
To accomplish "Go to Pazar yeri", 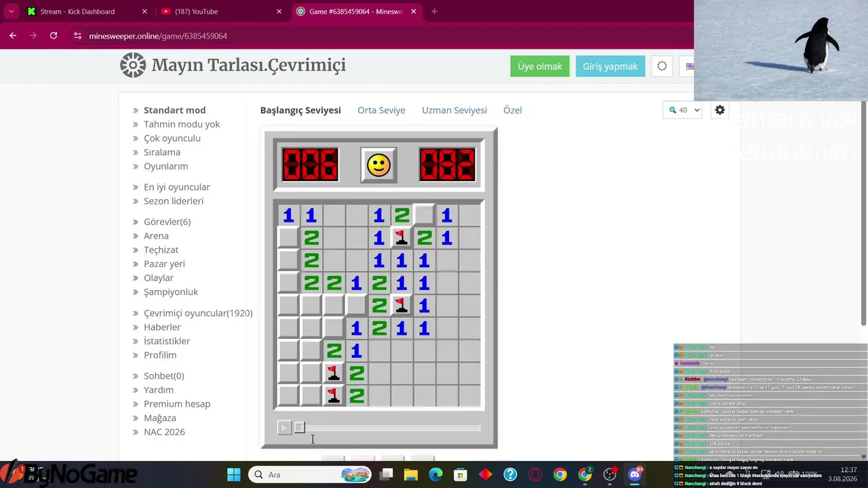I will (x=164, y=264).
